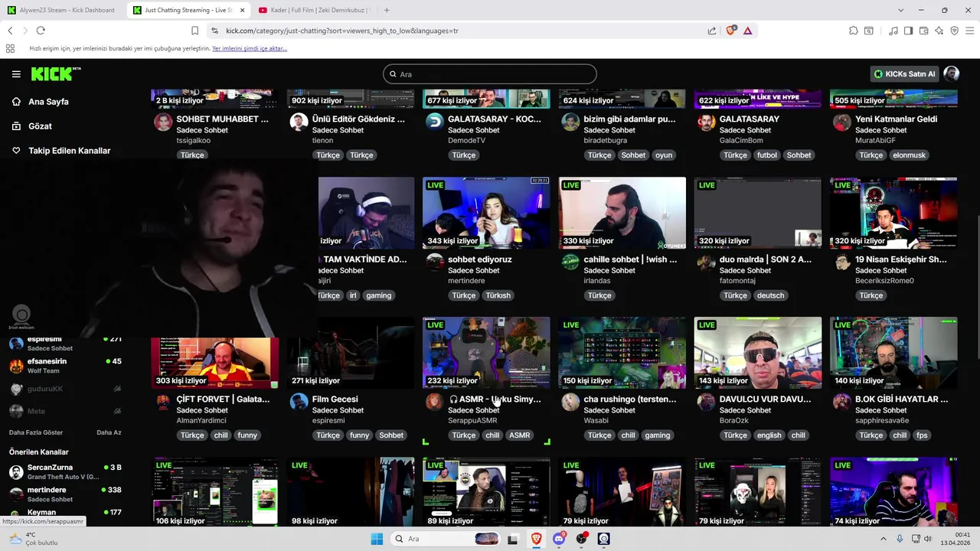Click Daha Fazla Göster in sidebar
Screen dimensions: 980x551
coord(36,432)
